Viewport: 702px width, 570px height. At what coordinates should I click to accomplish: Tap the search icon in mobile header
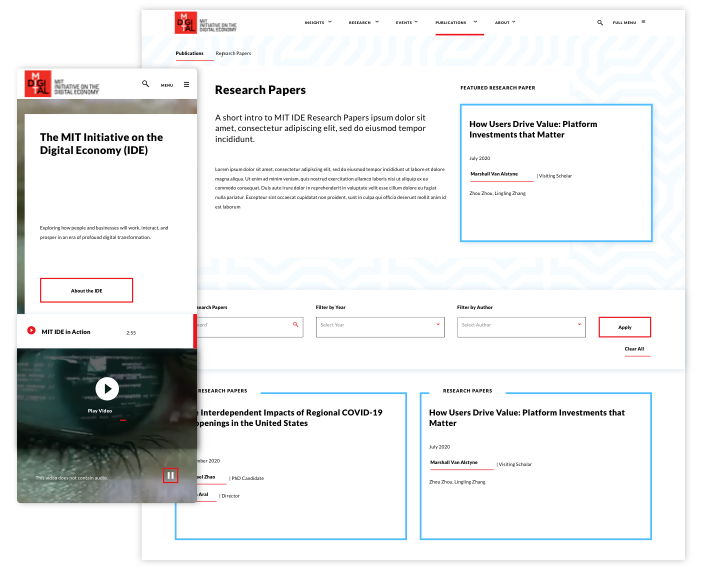(146, 84)
